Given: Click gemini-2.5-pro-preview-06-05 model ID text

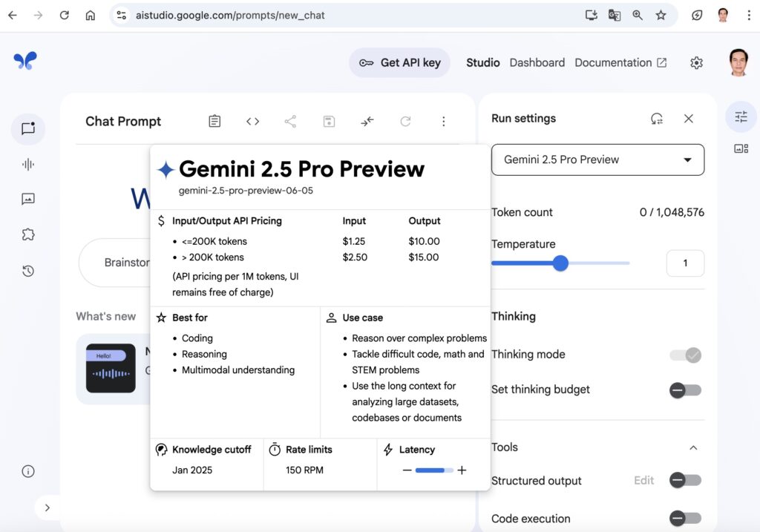Looking at the screenshot, I should point(246,191).
